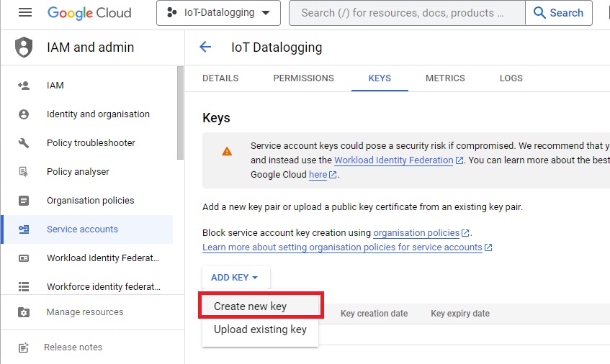Click the Workforce identity federation list icon
The width and height of the screenshot is (610, 364).
tap(24, 287)
